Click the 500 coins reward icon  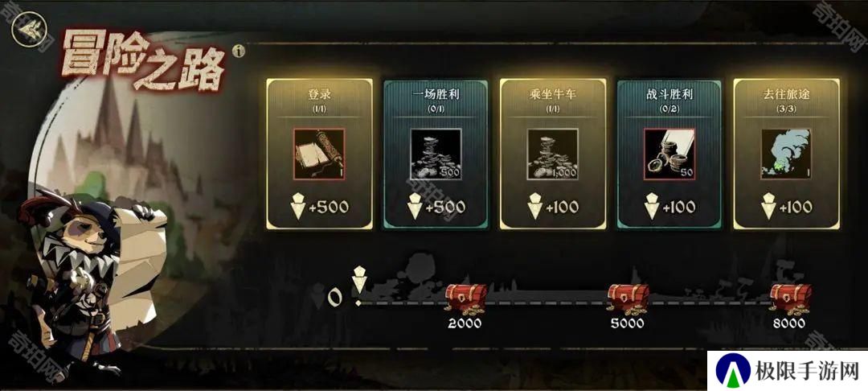click(x=436, y=154)
